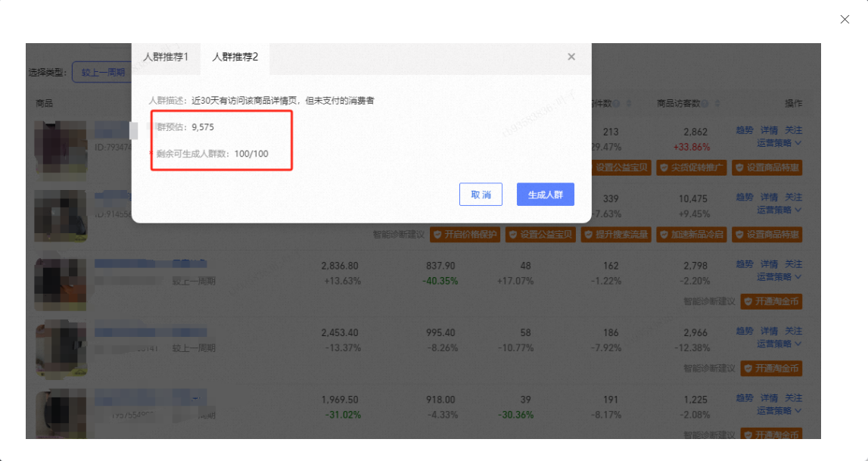Expand 运营策略 for the 2,798 visitors product

click(x=779, y=277)
